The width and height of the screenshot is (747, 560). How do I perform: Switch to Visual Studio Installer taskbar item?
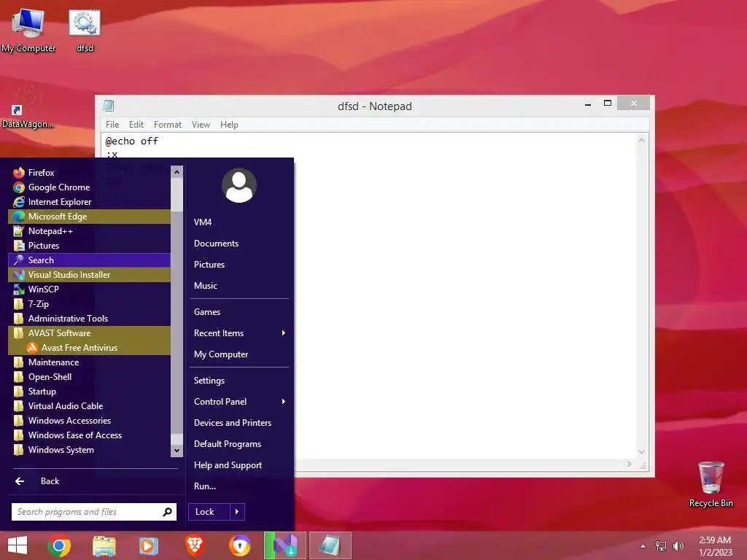coord(285,545)
